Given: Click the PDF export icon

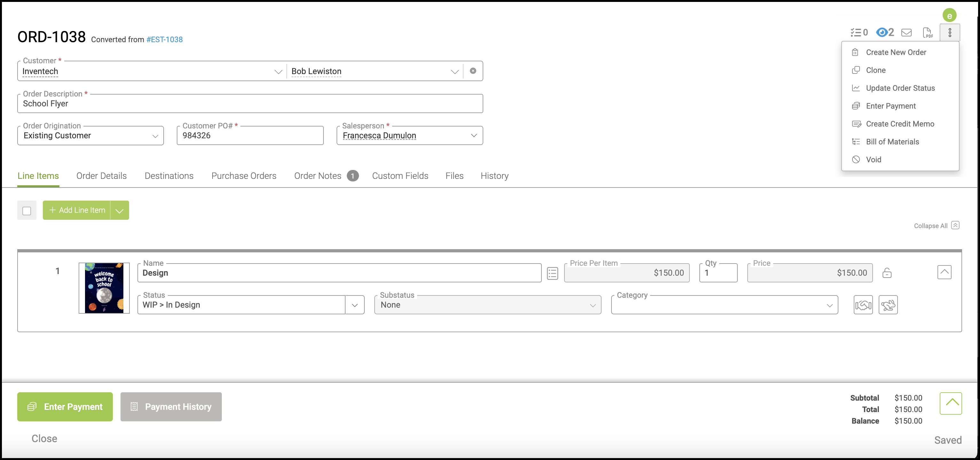Looking at the screenshot, I should (x=928, y=33).
